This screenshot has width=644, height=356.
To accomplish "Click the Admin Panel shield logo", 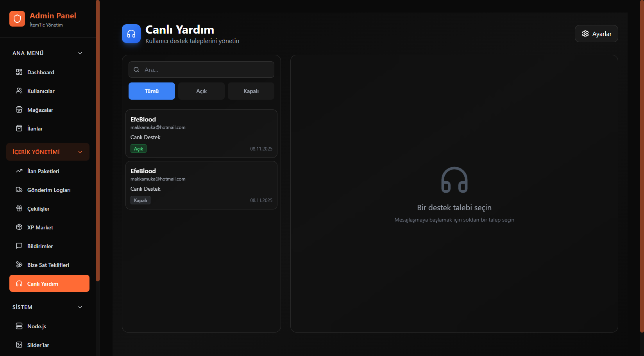I will 17,19.
